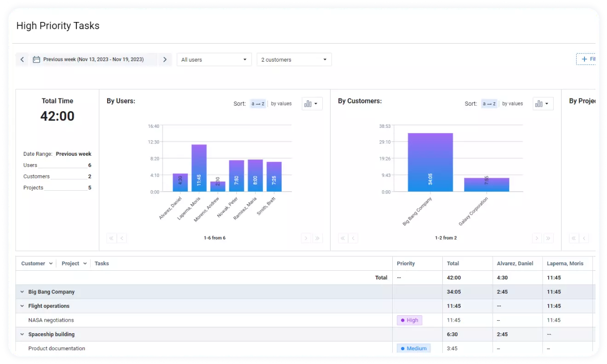Click Galaxy Corporation bar showing 7:55
The image size is (607, 364).
coord(487,185)
